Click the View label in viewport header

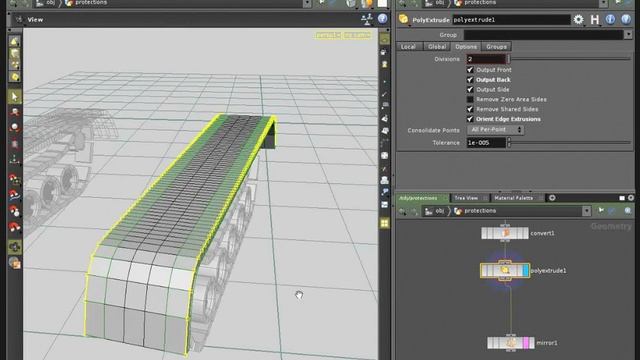[36, 19]
